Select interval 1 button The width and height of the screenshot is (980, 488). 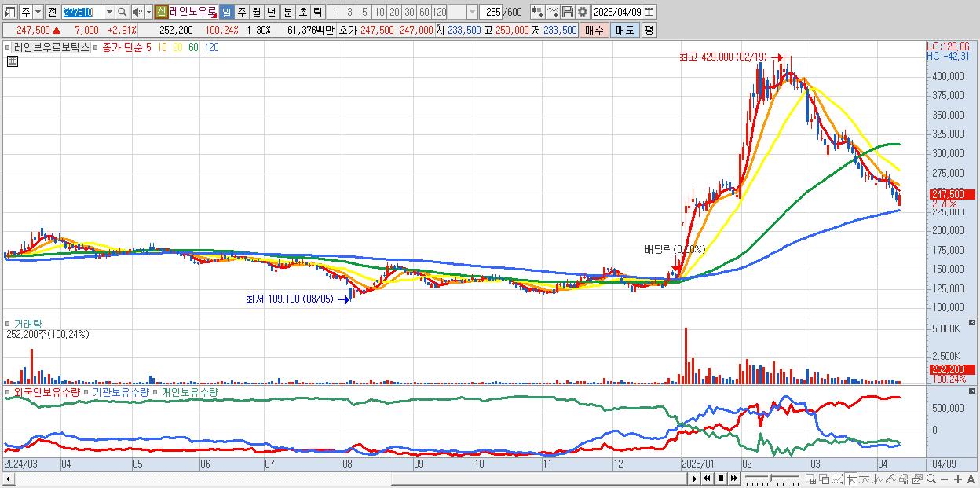(335, 12)
